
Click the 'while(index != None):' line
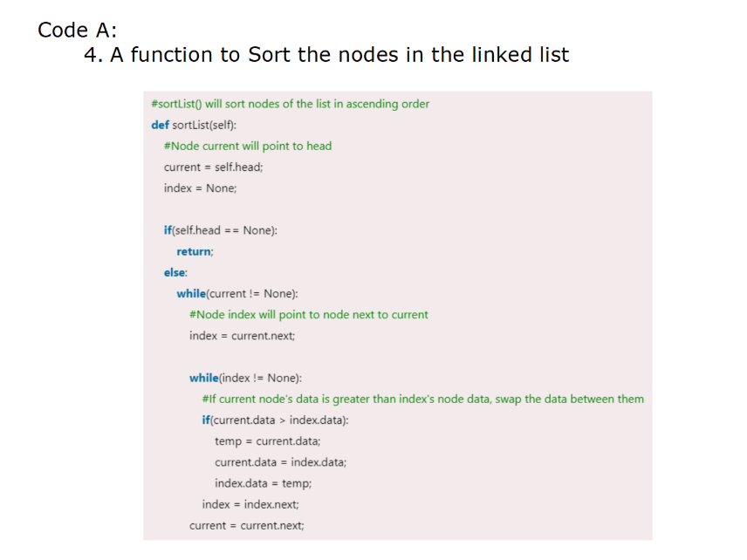tap(246, 378)
